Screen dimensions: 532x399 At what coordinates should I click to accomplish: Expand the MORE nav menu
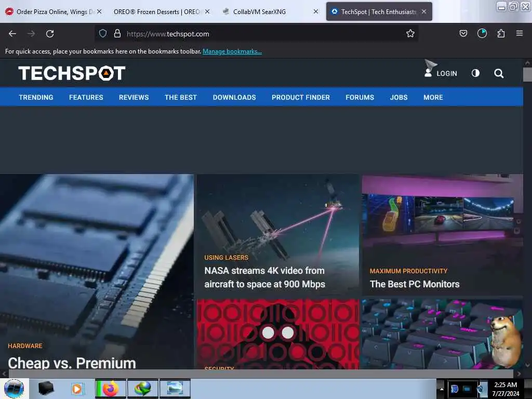(x=433, y=97)
